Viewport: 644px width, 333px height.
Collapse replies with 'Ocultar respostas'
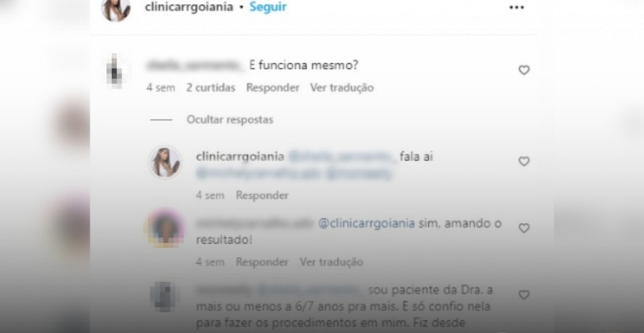[x=229, y=120]
